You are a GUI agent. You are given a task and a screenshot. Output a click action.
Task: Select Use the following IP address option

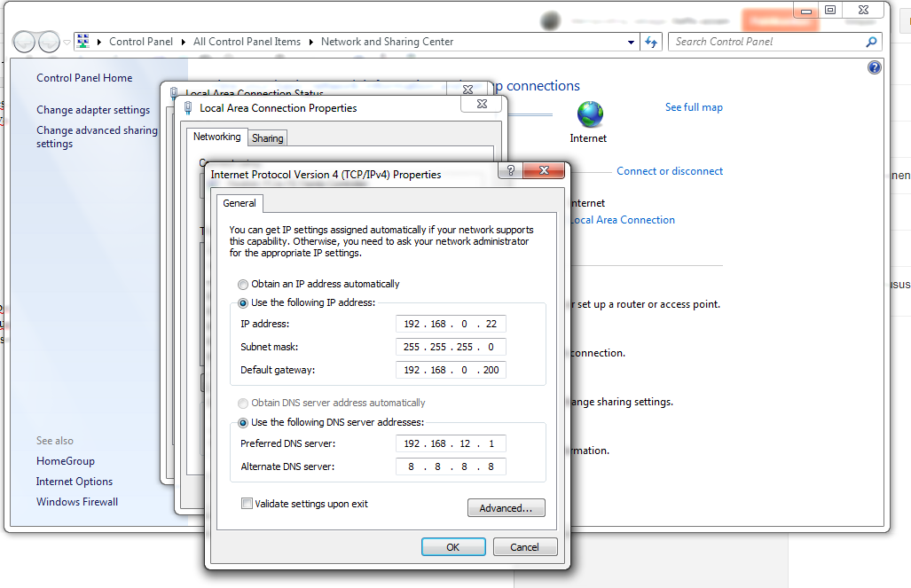tap(243, 303)
